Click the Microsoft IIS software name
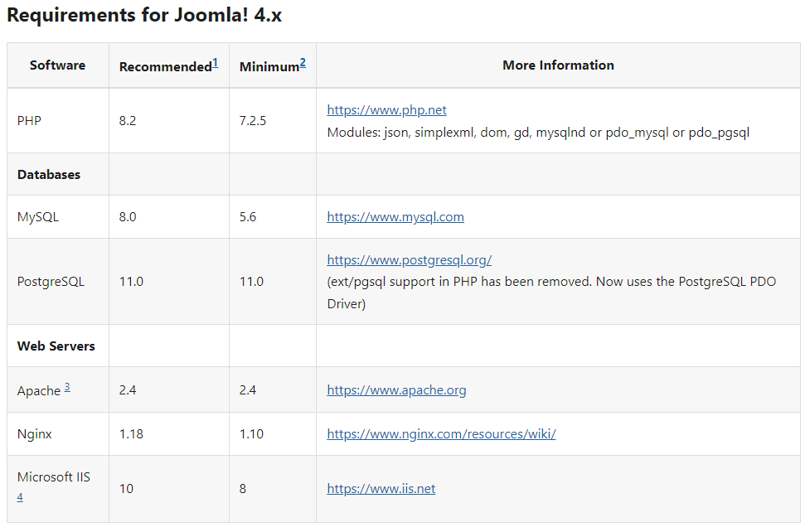 (x=53, y=476)
